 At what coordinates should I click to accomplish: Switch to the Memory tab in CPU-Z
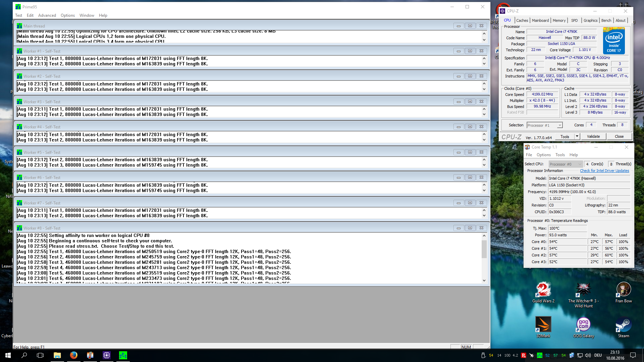pos(559,20)
